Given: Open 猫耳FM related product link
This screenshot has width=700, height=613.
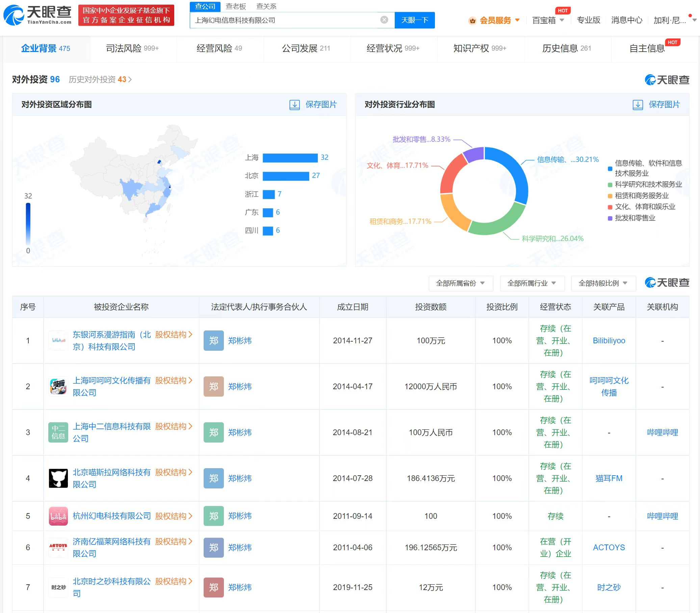Looking at the screenshot, I should tap(609, 478).
